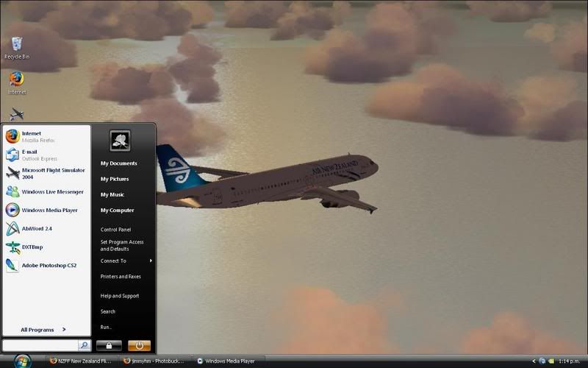
Task: Click the user account picture
Action: click(120, 141)
